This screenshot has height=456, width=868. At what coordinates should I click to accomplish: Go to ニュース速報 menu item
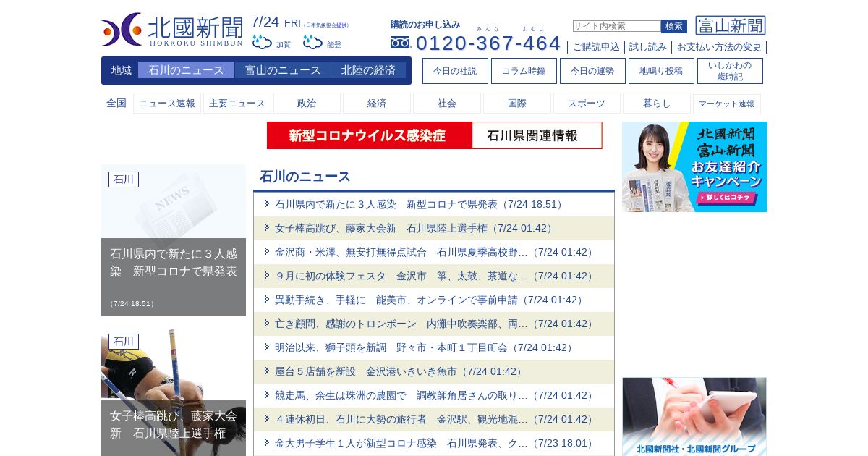point(167,104)
